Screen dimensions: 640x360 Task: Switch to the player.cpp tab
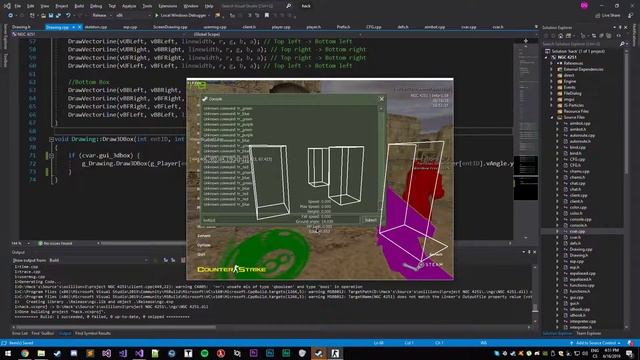point(281,27)
